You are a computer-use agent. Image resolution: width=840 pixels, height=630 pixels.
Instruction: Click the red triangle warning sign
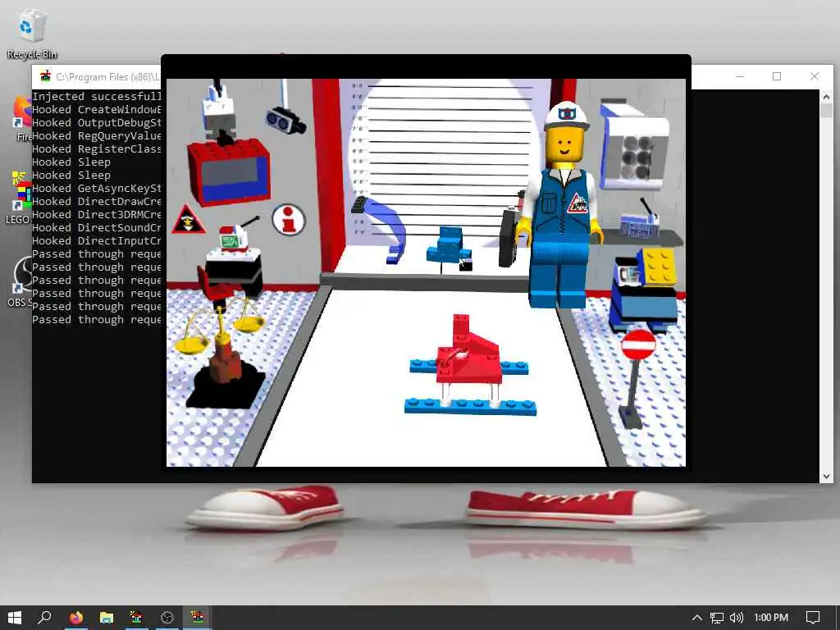click(188, 220)
